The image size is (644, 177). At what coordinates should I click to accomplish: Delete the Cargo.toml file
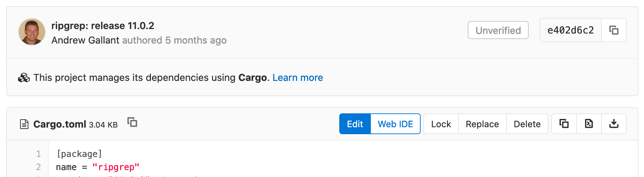(x=527, y=124)
